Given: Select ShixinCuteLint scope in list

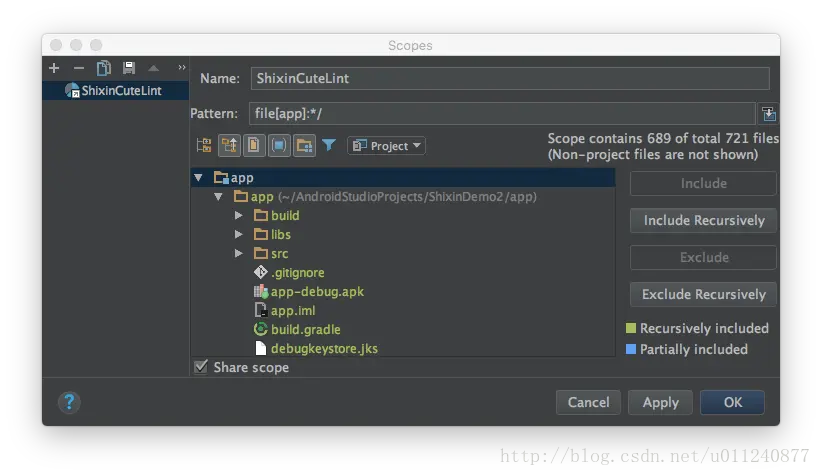Looking at the screenshot, I should click(115, 90).
